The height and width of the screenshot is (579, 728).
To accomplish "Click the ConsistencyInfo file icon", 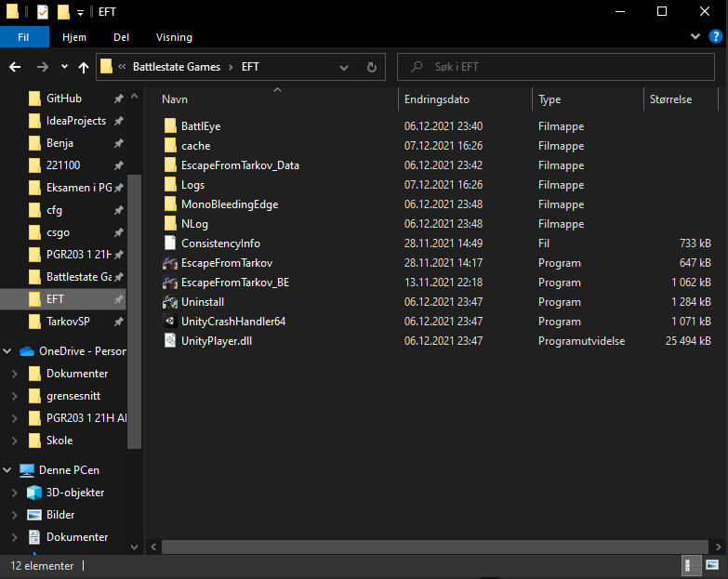I will pyautogui.click(x=170, y=243).
